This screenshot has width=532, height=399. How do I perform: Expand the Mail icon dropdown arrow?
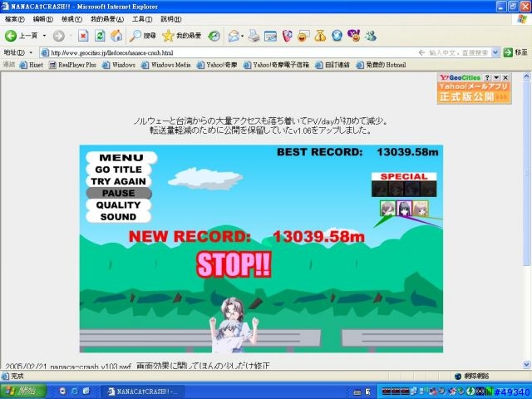pos(242,36)
